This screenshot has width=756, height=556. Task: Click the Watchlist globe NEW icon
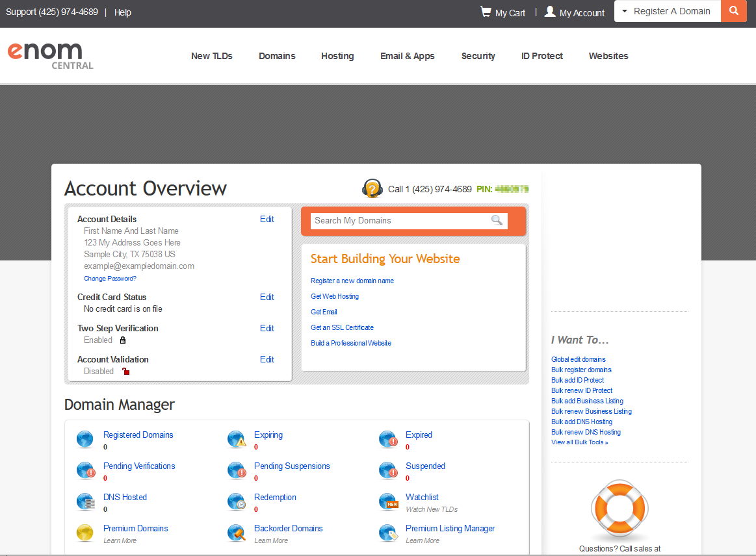389,501
